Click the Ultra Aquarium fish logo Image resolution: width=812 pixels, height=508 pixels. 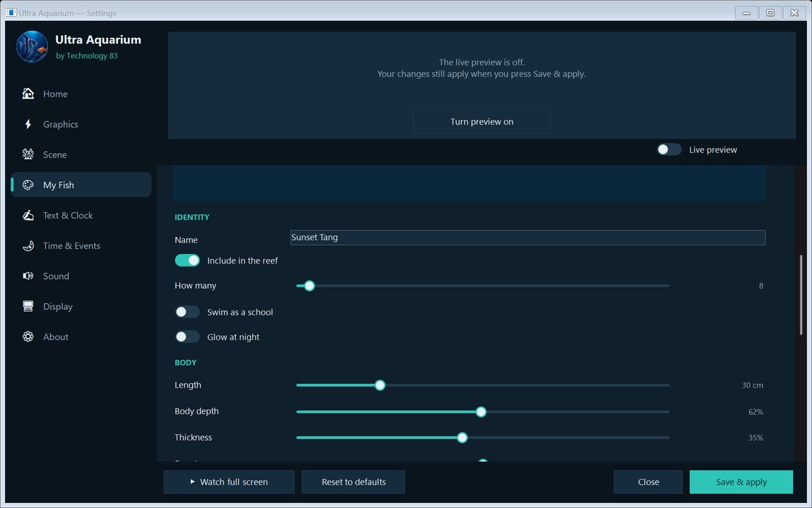[x=32, y=46]
